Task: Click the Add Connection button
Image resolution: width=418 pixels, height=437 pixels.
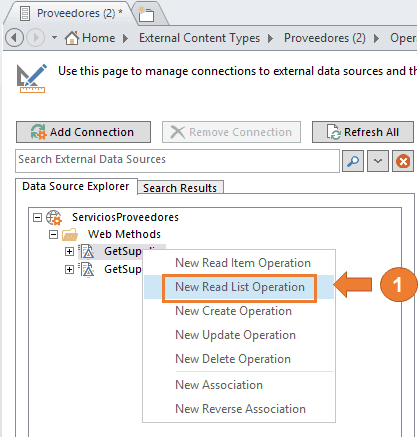Action: click(83, 132)
